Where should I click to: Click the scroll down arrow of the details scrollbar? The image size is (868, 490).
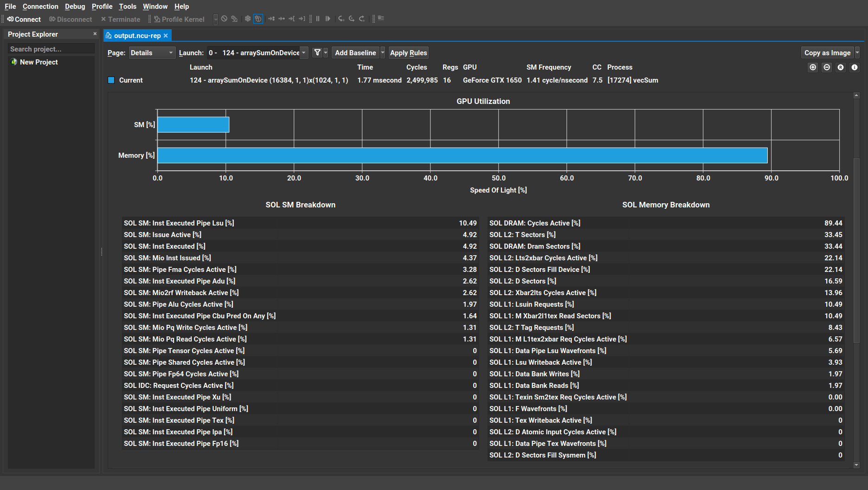click(x=856, y=465)
